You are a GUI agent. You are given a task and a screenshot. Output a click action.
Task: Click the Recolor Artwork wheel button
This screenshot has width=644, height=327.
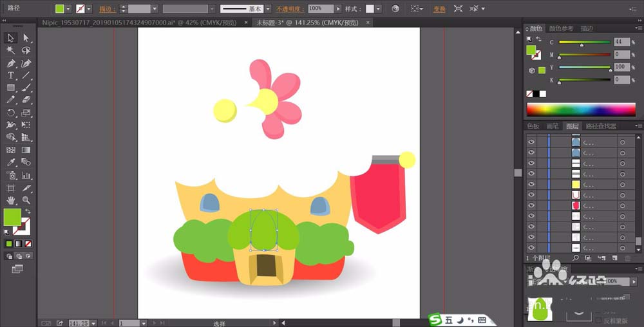pyautogui.click(x=395, y=8)
